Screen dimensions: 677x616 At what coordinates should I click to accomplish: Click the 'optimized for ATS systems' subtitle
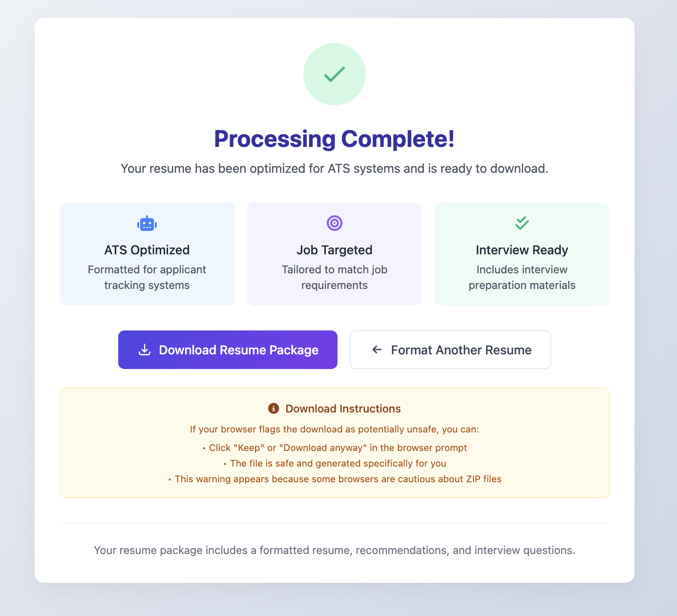[x=335, y=168]
